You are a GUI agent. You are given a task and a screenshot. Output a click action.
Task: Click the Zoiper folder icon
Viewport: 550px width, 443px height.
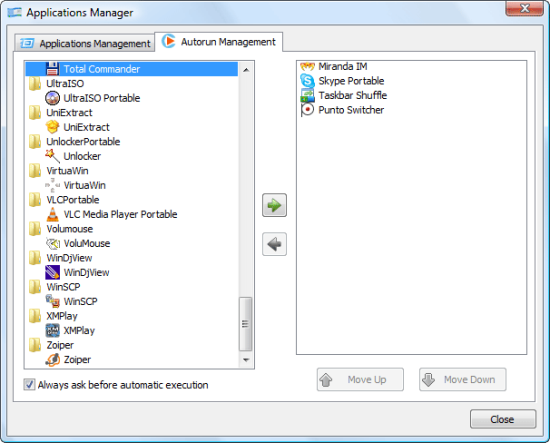[35, 345]
